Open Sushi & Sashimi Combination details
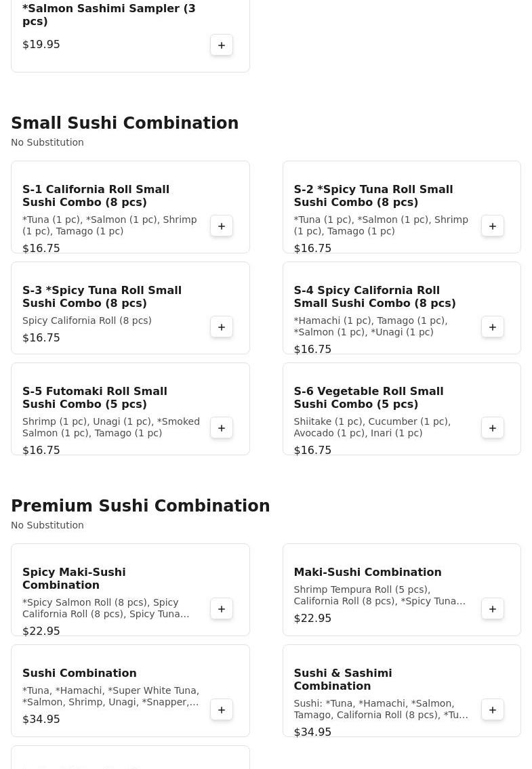 tap(342, 680)
